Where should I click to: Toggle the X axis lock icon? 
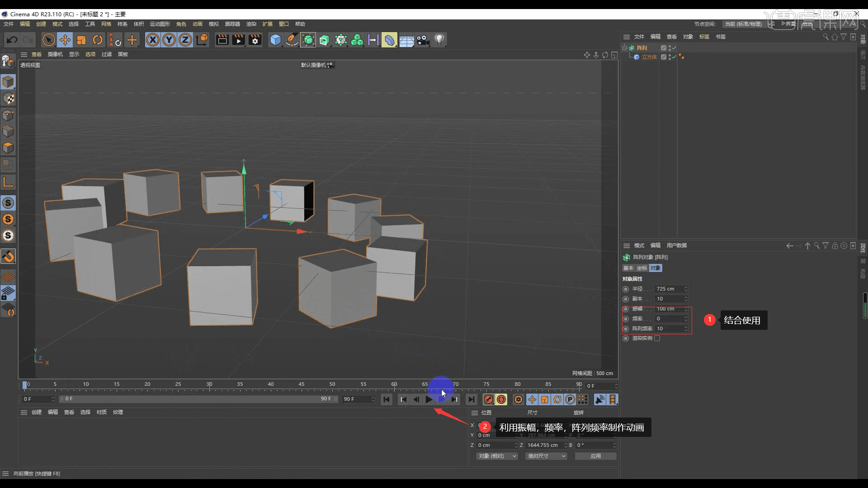153,40
